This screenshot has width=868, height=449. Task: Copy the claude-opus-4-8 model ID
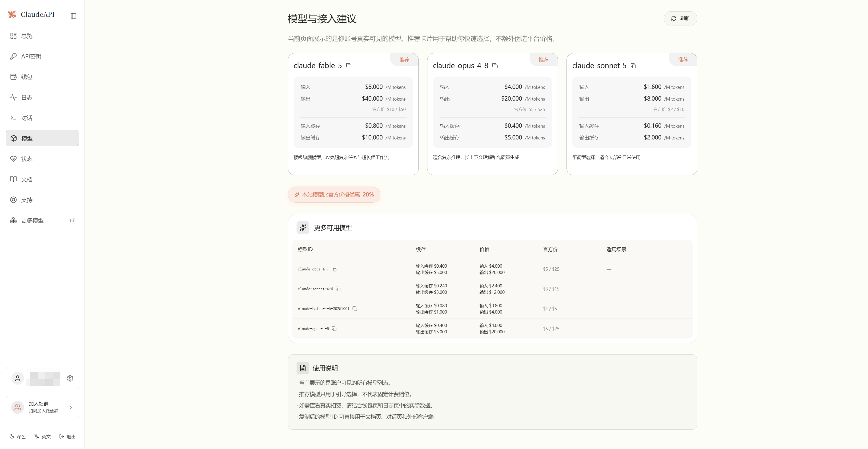click(x=495, y=66)
